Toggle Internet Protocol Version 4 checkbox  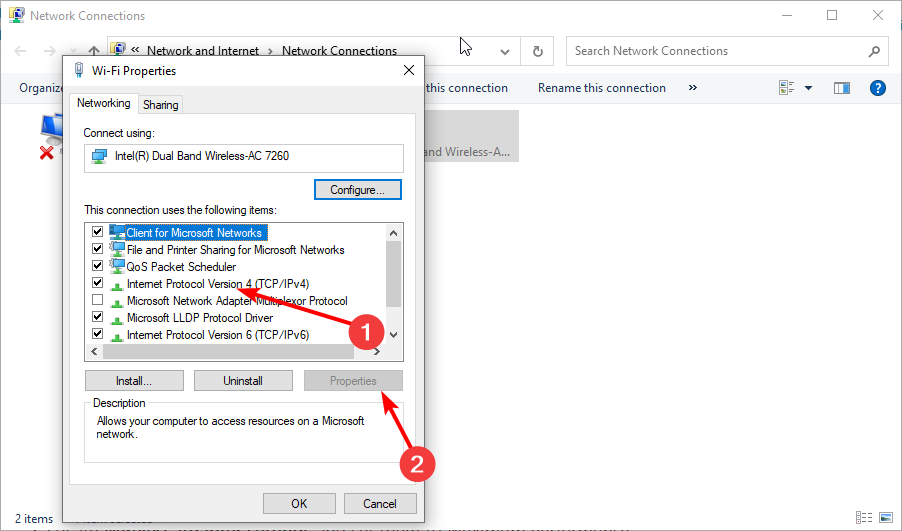(x=97, y=283)
